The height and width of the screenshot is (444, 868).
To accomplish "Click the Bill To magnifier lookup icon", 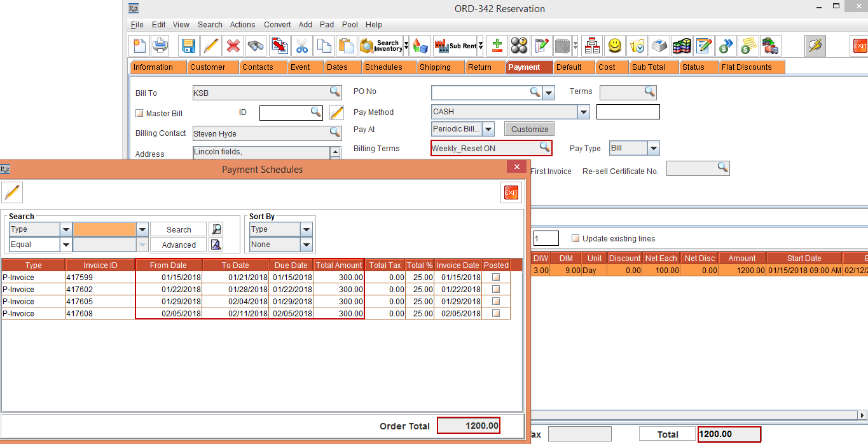I will point(334,93).
